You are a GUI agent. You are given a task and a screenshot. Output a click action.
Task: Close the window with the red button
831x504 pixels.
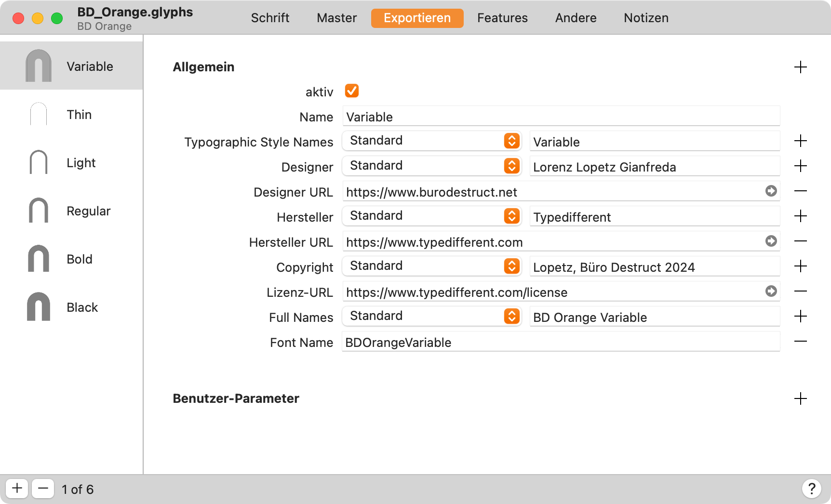coord(18,18)
